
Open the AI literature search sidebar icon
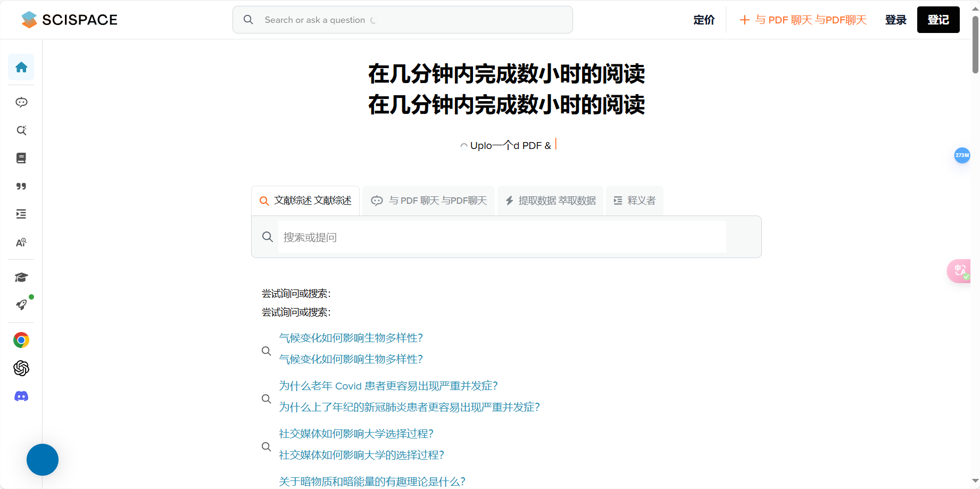21,130
